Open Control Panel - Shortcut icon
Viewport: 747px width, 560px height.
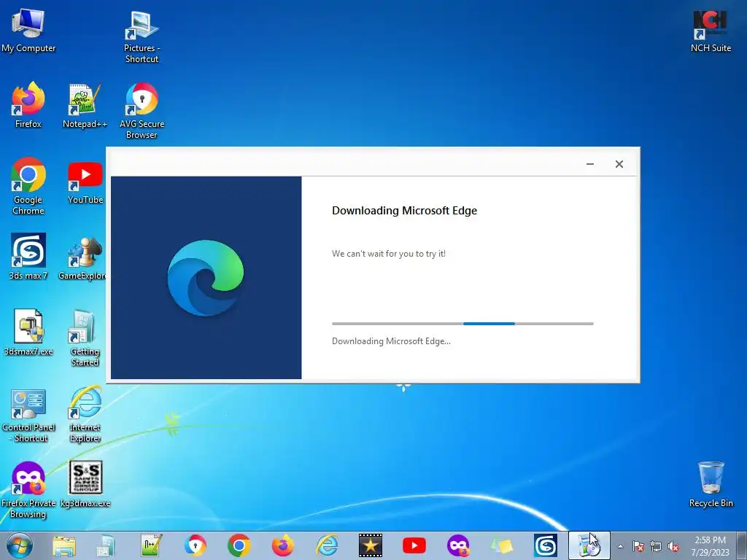[x=28, y=415]
